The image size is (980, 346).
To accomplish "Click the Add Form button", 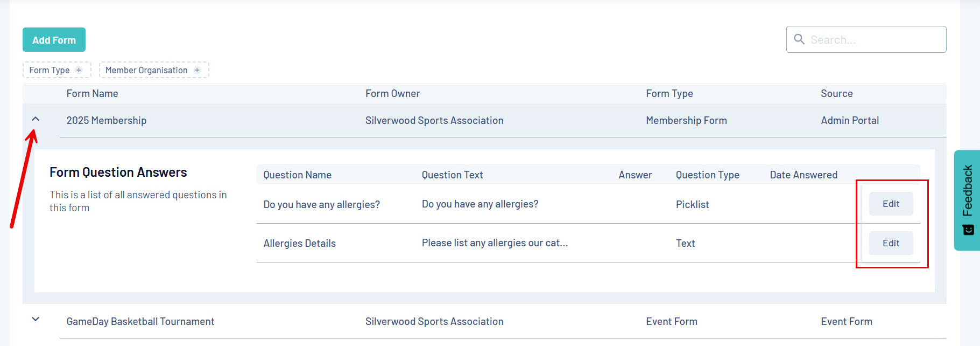I will [54, 40].
